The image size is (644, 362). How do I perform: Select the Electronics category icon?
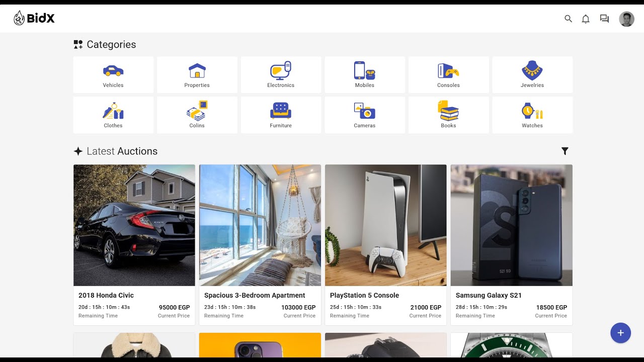[x=281, y=70]
